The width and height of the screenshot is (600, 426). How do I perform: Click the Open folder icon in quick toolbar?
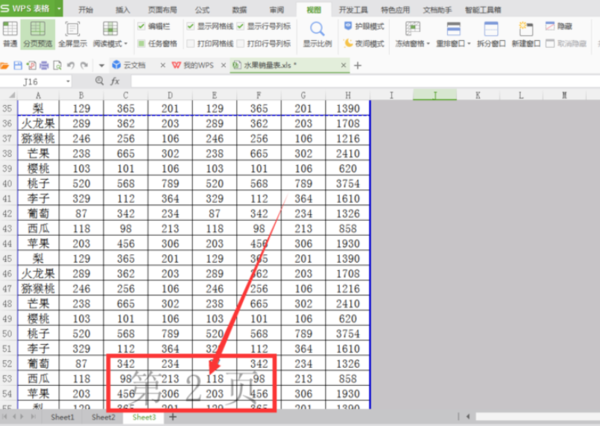pyautogui.click(x=5, y=66)
